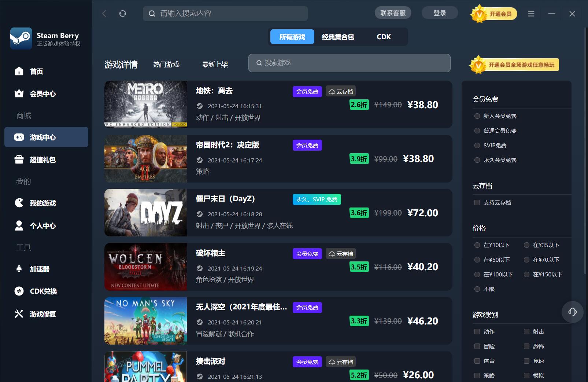The image size is (588, 382).
Task: Click the 搜索游戏 search field
Action: (x=350, y=63)
